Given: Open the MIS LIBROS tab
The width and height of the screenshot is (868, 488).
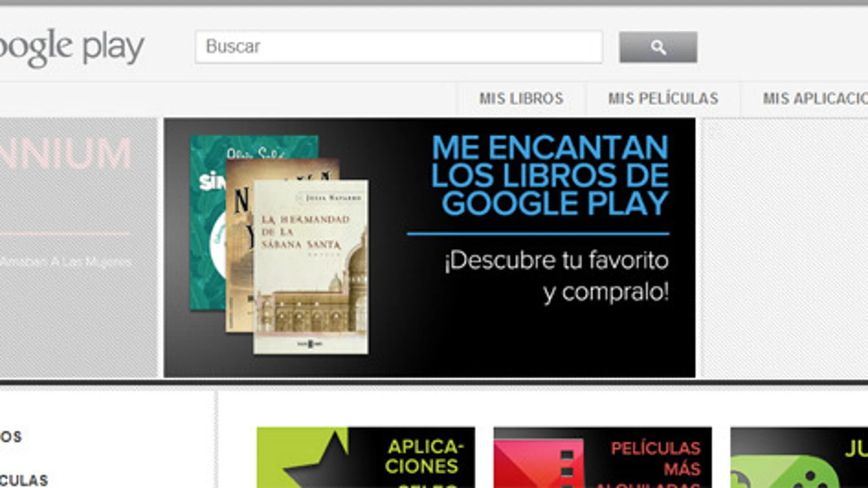Looking at the screenshot, I should [521, 99].
